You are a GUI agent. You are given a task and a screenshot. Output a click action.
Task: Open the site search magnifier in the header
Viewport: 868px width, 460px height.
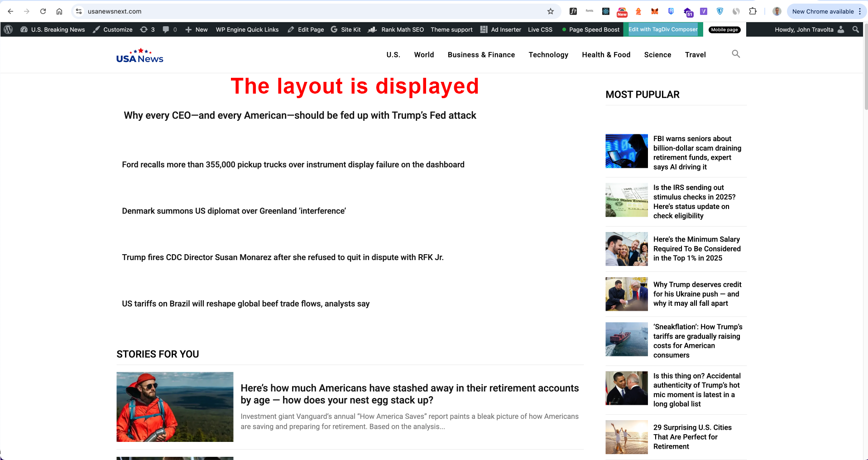(736, 54)
